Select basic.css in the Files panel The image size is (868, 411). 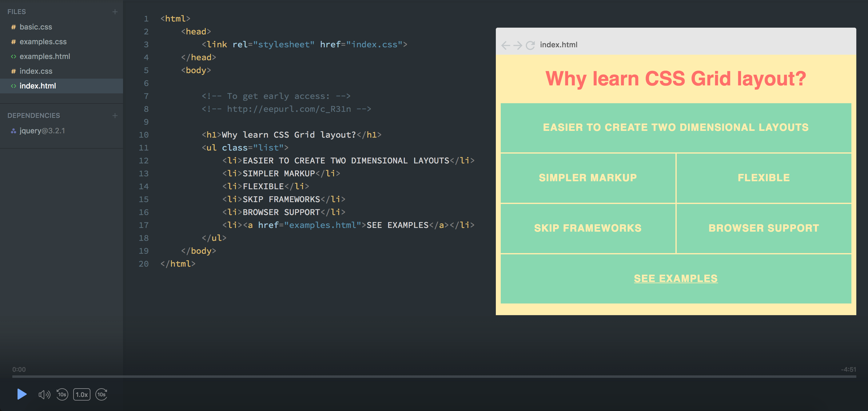[35, 27]
